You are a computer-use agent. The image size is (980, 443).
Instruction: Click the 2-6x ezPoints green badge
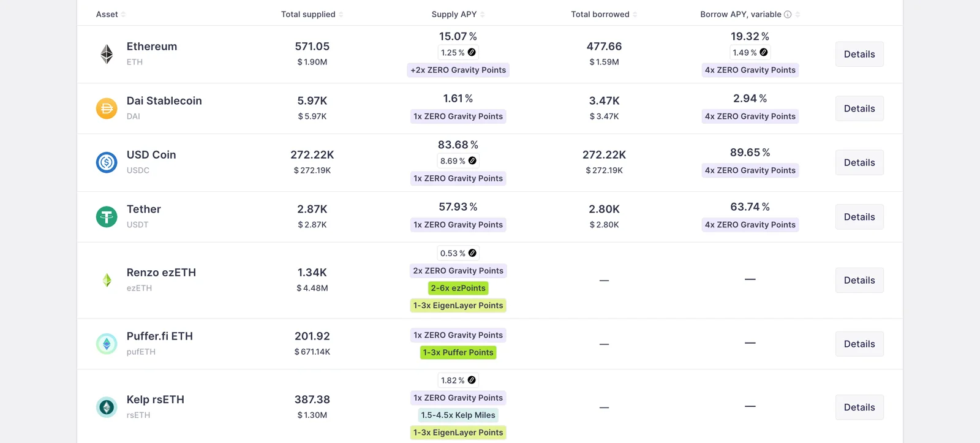point(458,288)
